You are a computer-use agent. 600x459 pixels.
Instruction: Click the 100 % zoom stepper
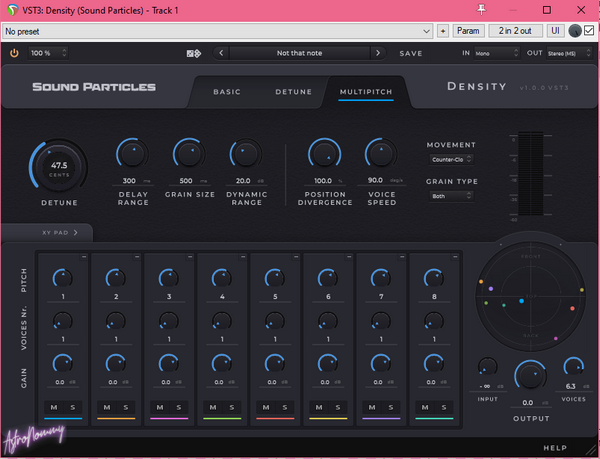(49, 53)
